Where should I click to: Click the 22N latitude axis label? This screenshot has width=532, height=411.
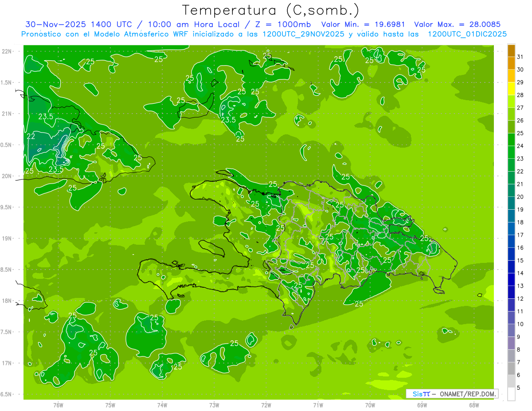click(x=7, y=51)
